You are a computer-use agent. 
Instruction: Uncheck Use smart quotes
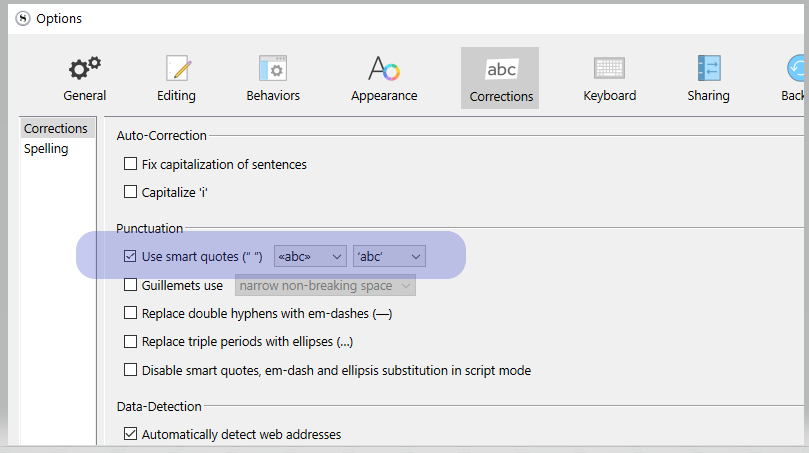click(x=131, y=256)
